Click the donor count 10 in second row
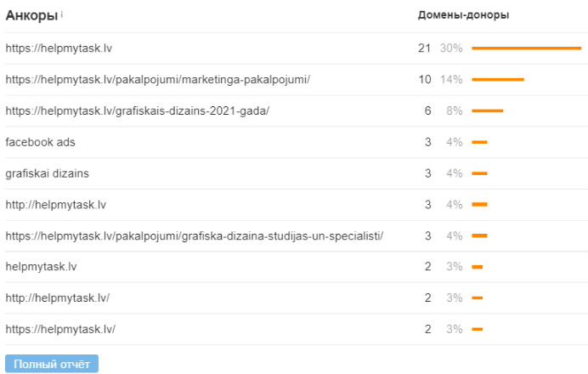The image size is (588, 374). pyautogui.click(x=425, y=80)
